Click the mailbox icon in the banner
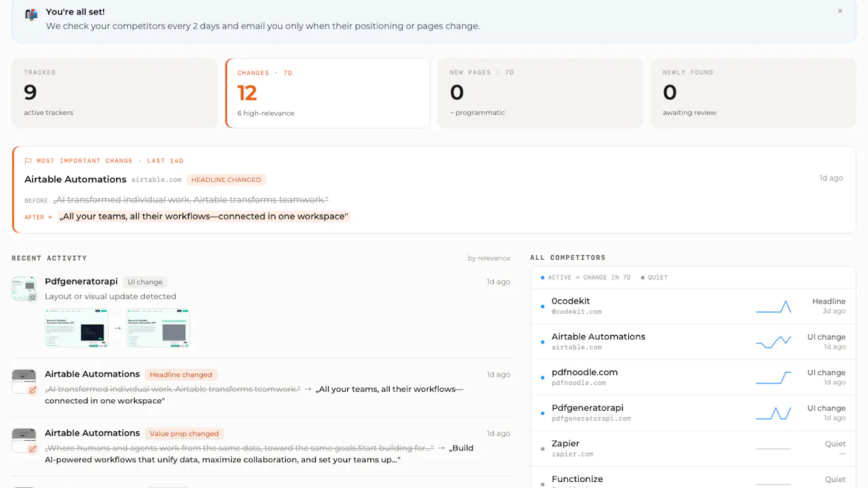868x488 pixels. (x=31, y=14)
